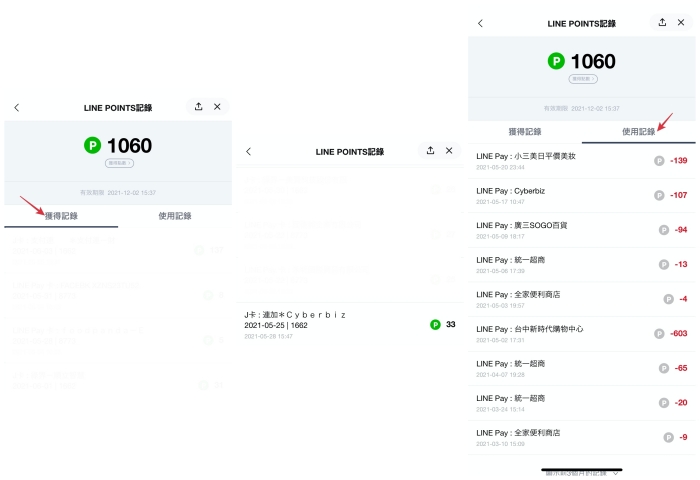The width and height of the screenshot is (700, 480).
Task: Click the 1060 balance number in left panel
Action: coord(129,146)
